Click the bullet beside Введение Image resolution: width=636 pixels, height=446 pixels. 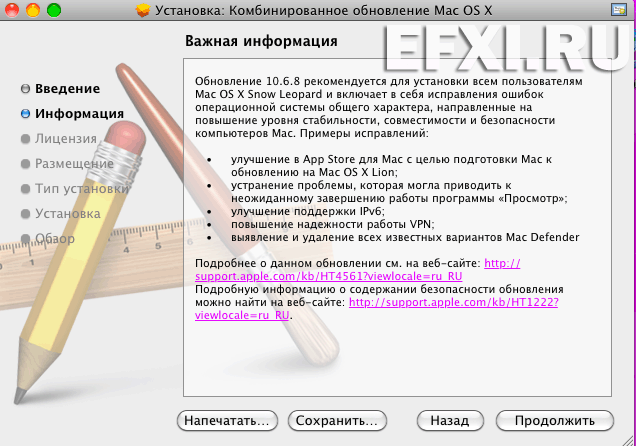[x=25, y=88]
